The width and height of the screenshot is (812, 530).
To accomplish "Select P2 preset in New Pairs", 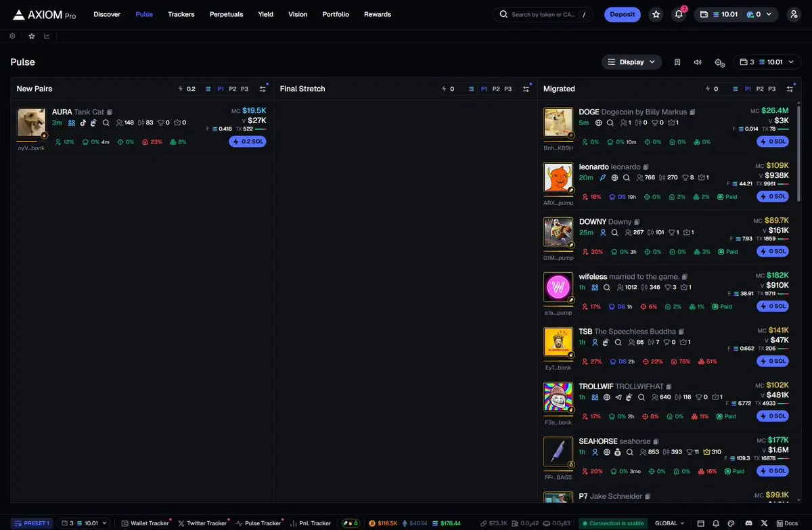I will coord(233,89).
